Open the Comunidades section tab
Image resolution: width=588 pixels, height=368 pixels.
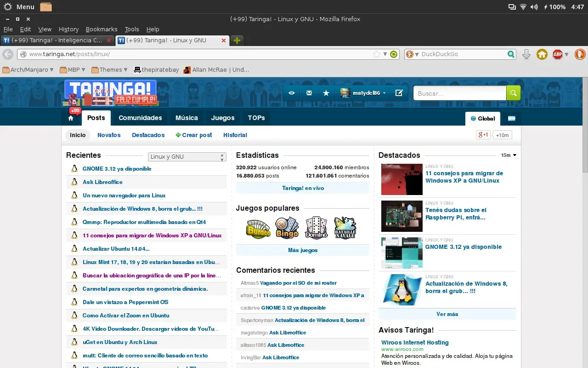click(140, 118)
